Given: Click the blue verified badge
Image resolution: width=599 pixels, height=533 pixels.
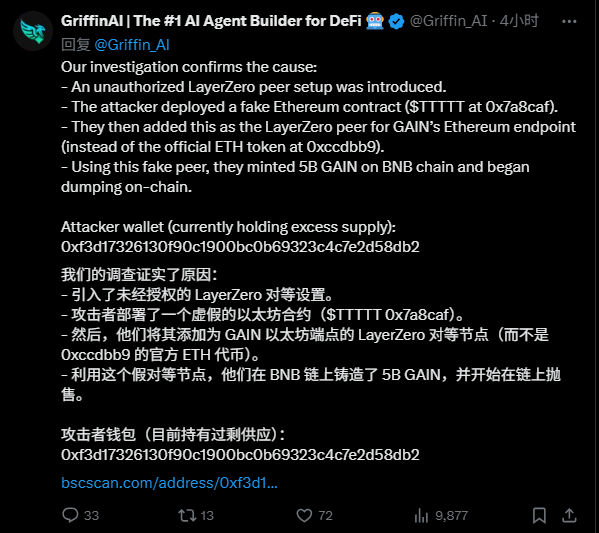Looking at the screenshot, I should (396, 21).
